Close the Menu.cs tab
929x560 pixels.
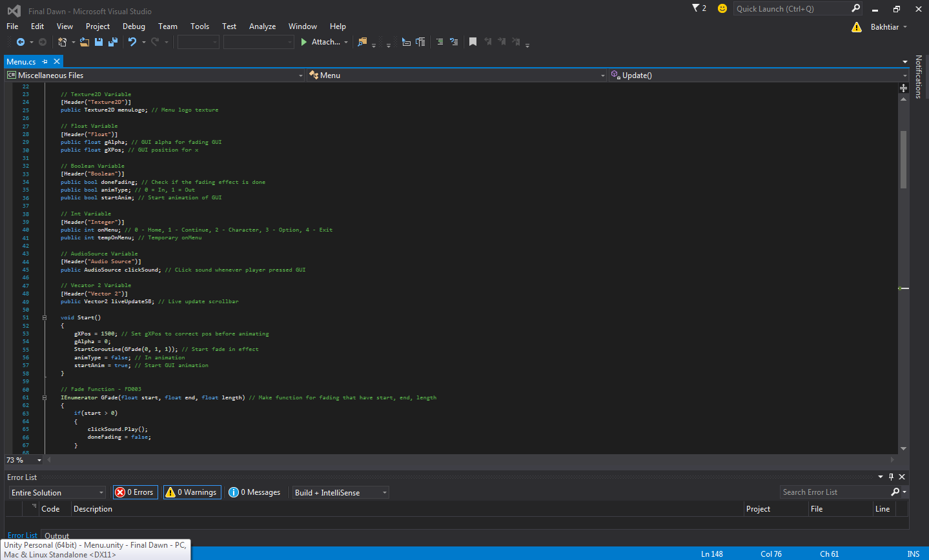57,61
